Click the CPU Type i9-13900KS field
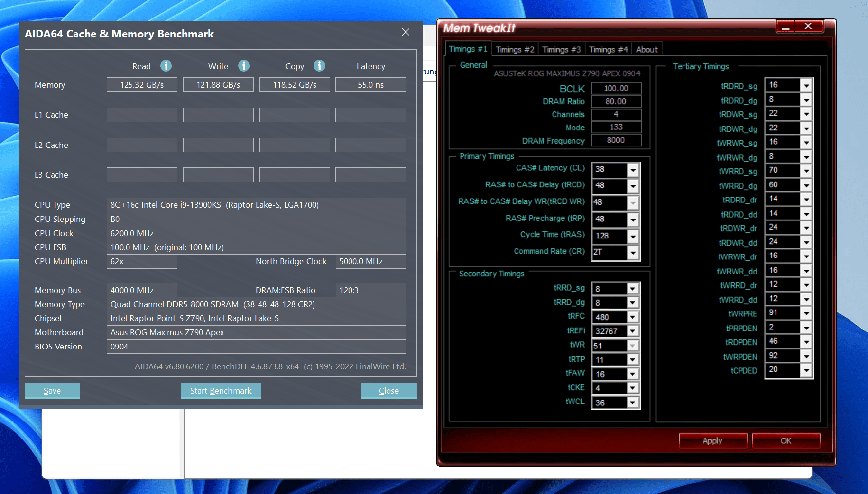Image resolution: width=868 pixels, height=494 pixels. click(x=257, y=205)
